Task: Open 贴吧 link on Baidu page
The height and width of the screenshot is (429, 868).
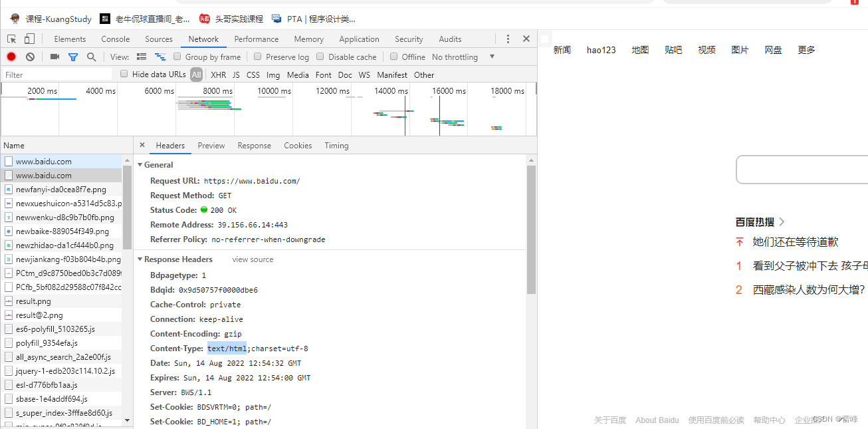Action: click(673, 50)
